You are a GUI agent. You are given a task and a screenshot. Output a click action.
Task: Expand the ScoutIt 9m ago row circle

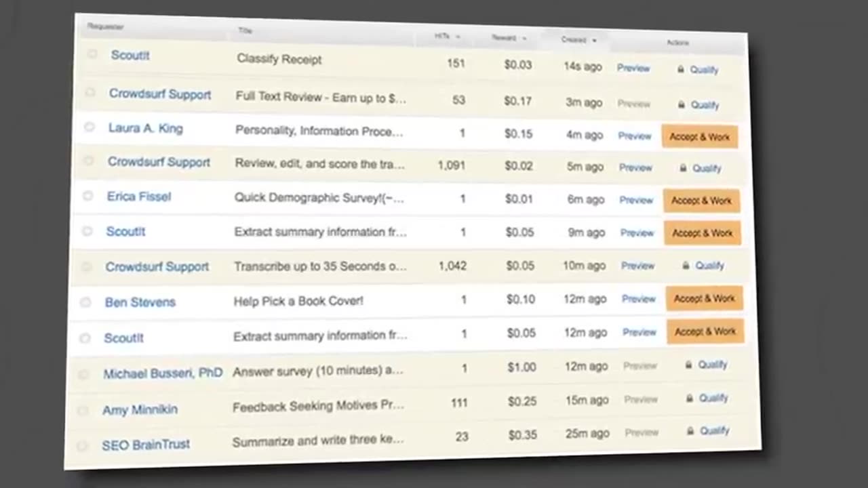click(87, 231)
